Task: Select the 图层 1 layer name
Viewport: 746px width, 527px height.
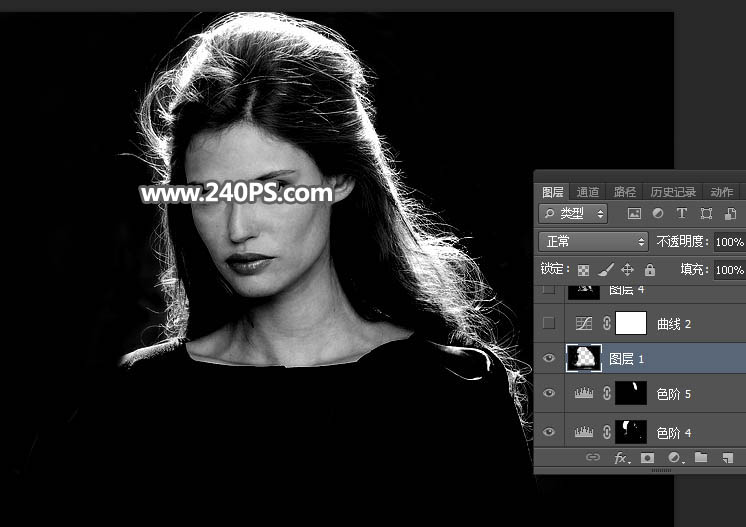Action: tap(626, 359)
